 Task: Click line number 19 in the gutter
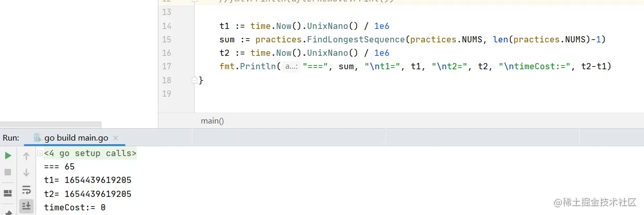pos(167,94)
